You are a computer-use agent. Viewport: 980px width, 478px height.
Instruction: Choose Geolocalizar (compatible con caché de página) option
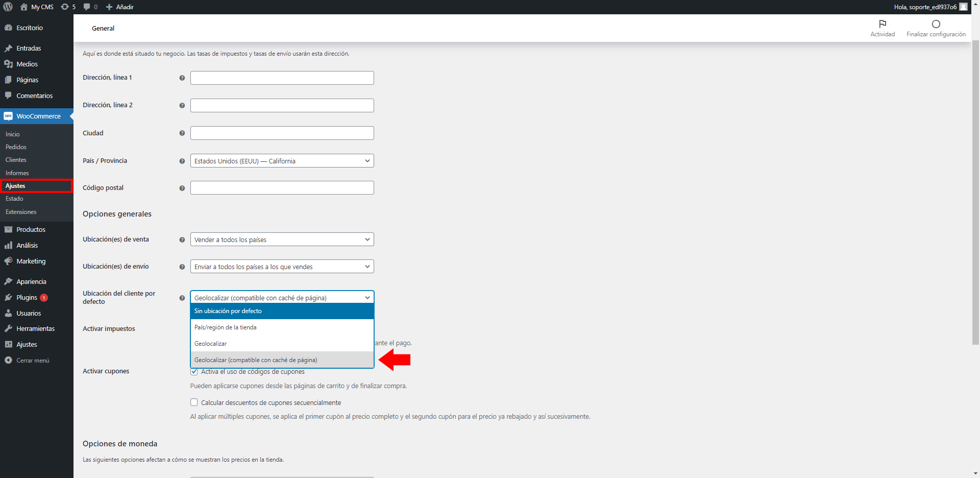(x=282, y=360)
